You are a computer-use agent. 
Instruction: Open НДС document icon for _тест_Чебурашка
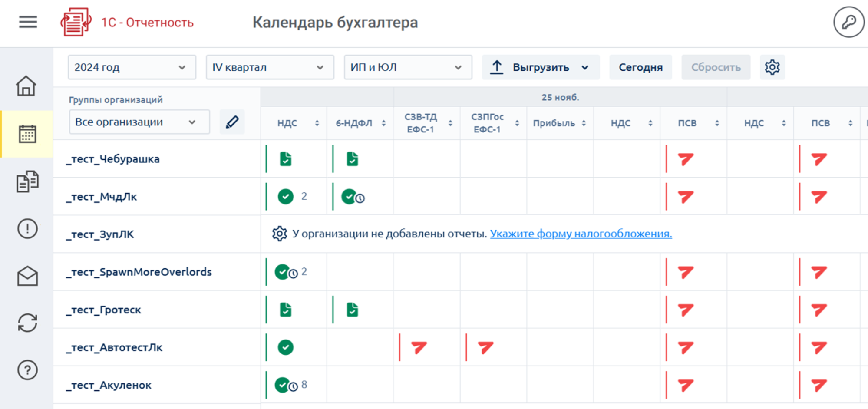point(285,159)
